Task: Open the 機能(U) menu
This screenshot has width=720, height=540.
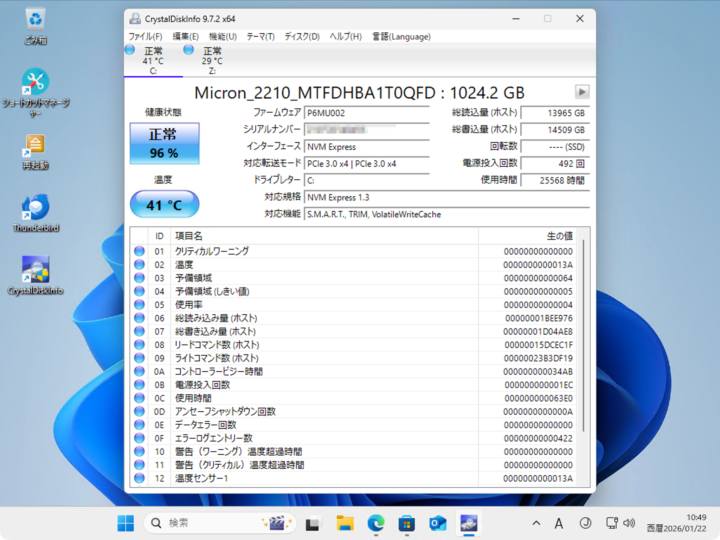Action: (x=223, y=37)
